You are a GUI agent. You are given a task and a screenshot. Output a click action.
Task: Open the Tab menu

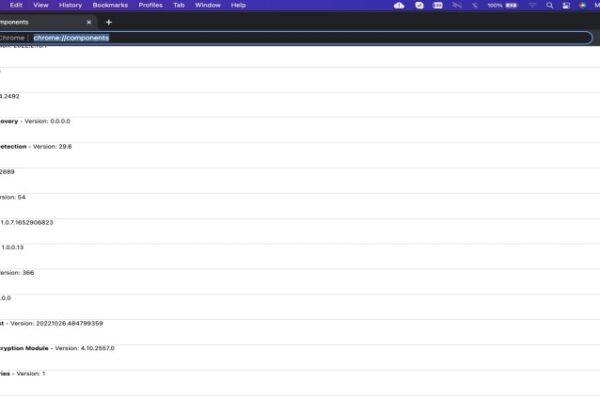click(179, 5)
